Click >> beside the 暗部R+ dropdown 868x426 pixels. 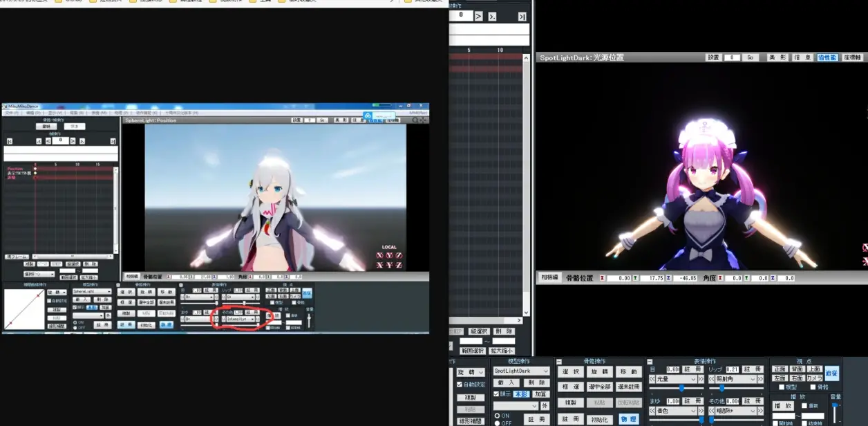pos(760,411)
